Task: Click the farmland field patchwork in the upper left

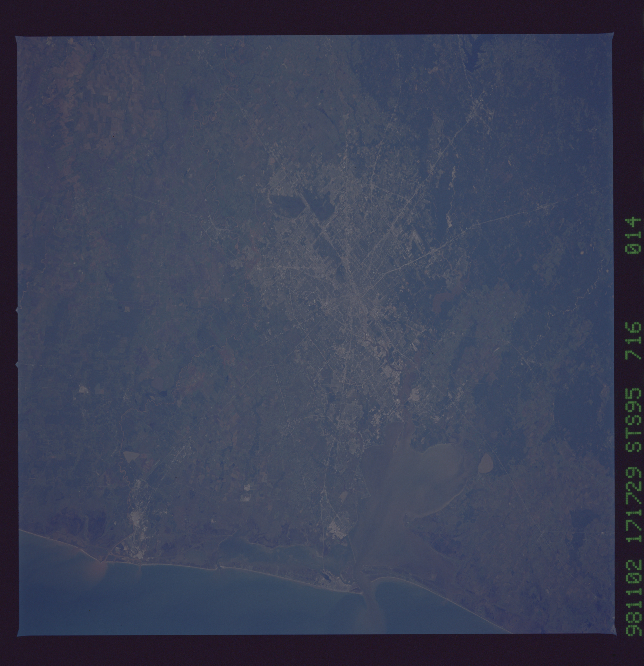Action: pos(99,102)
